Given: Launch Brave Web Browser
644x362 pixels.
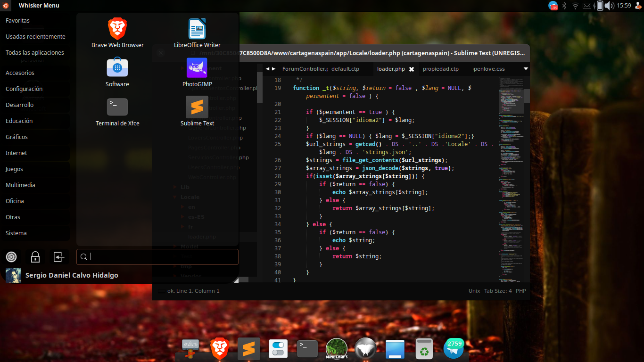Looking at the screenshot, I should coord(117,28).
